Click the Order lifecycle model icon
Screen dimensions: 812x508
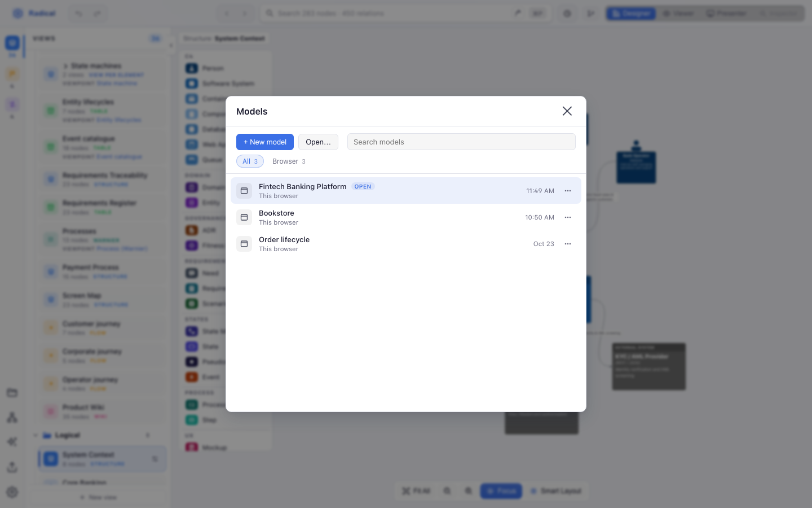(244, 244)
